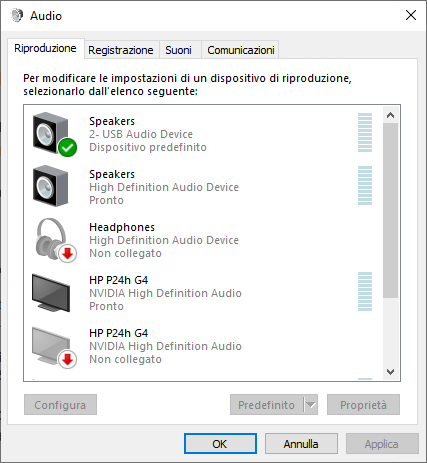
Task: Click the red arrow badge on the Headphones icon
Action: [x=68, y=254]
